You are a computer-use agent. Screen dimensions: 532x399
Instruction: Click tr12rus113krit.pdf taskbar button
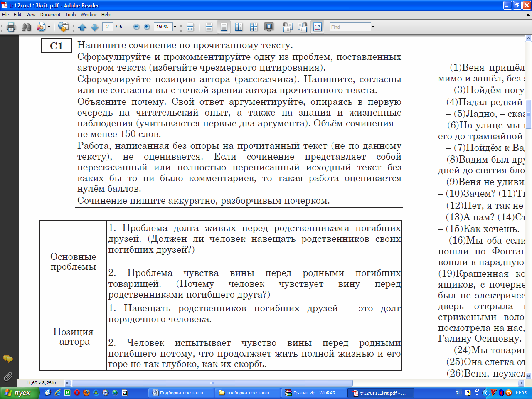click(x=381, y=393)
